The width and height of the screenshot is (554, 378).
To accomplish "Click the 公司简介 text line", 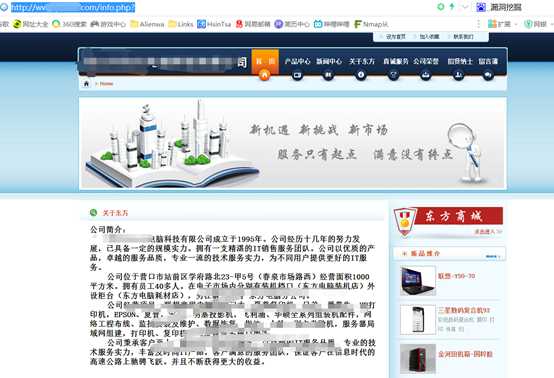I will 108,230.
